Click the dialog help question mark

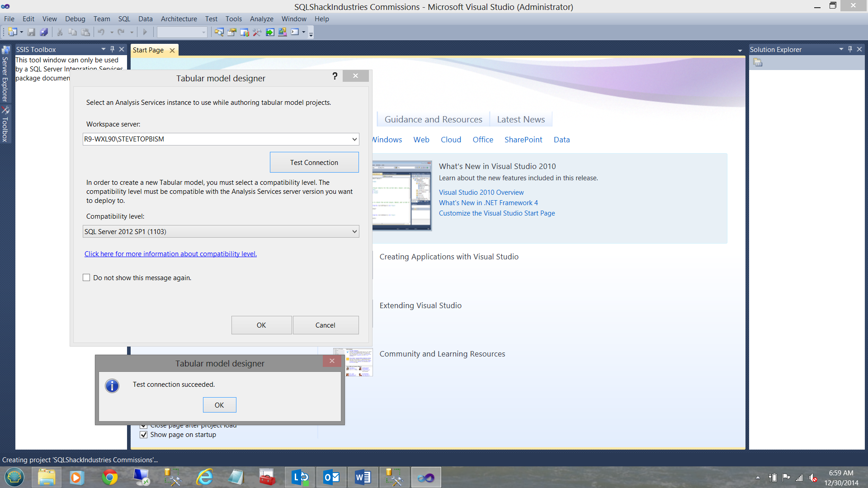[x=335, y=76]
